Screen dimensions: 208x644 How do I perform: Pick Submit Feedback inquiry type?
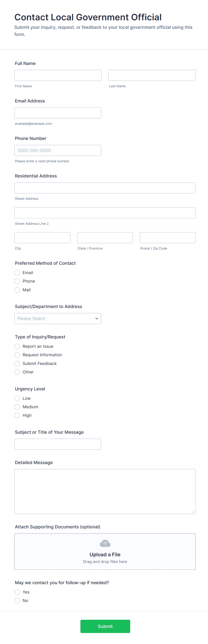pyautogui.click(x=17, y=363)
